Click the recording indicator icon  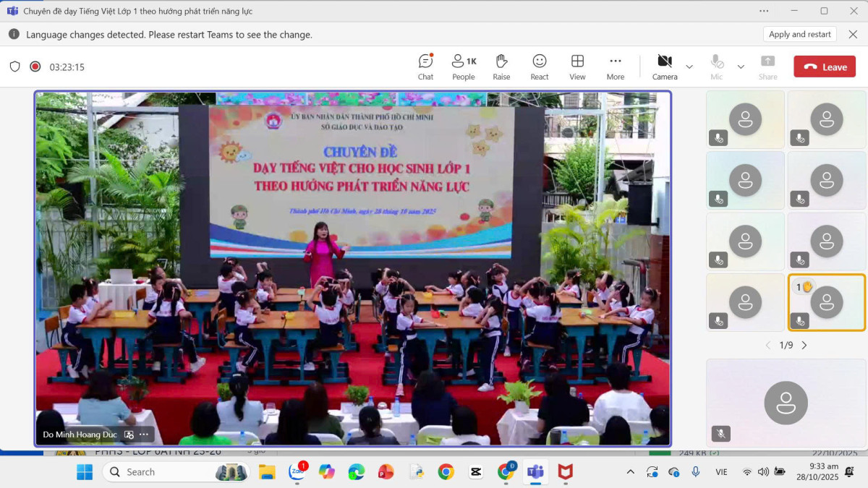(x=35, y=67)
